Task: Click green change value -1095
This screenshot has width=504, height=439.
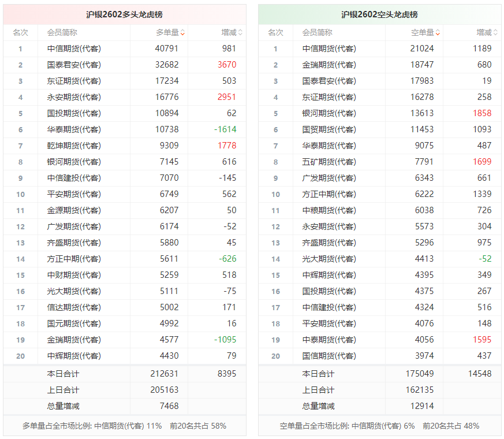Action: 225,340
